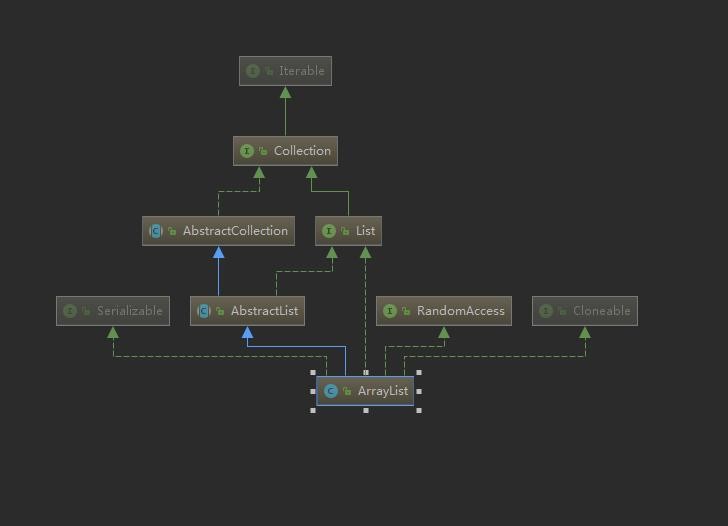Click the interface icon on Serializable node
728x526 pixels.
(x=70, y=311)
